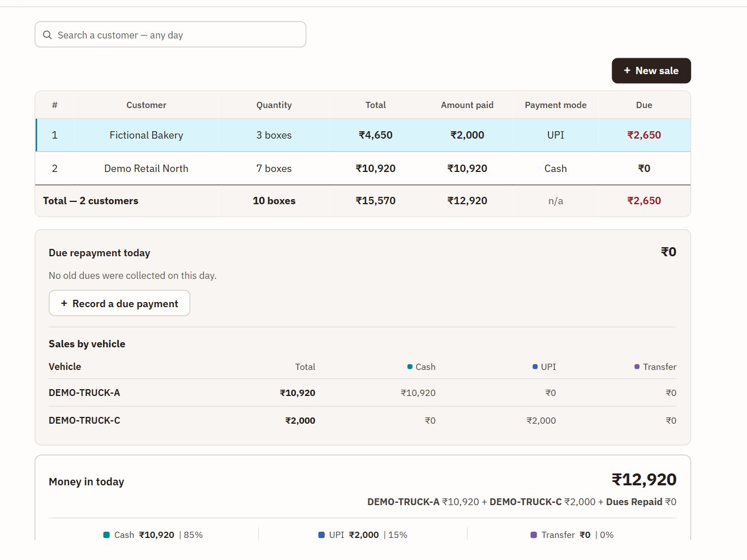Viewport: 747px width, 560px height.
Task: Click the purple Transfer legend dot in vehicle table
Action: tap(637, 367)
